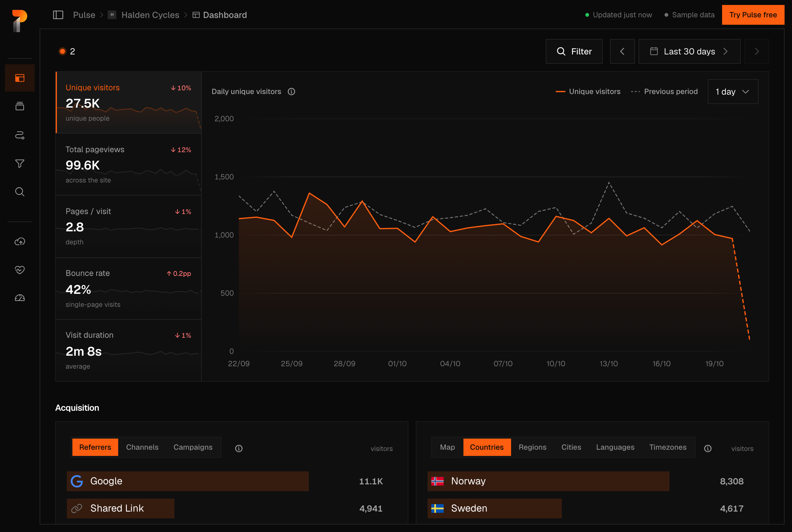
Task: Click the Shared Link chain icon
Action: pyautogui.click(x=77, y=508)
